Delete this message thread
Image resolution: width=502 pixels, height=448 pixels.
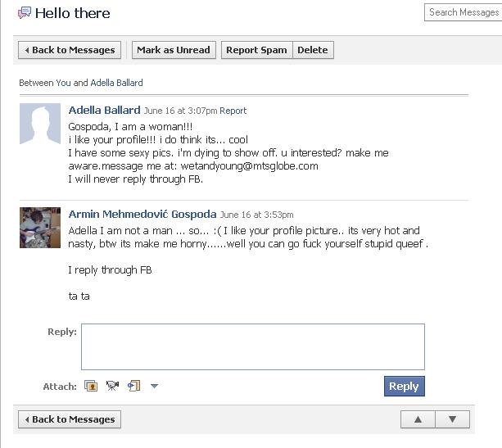(x=312, y=50)
